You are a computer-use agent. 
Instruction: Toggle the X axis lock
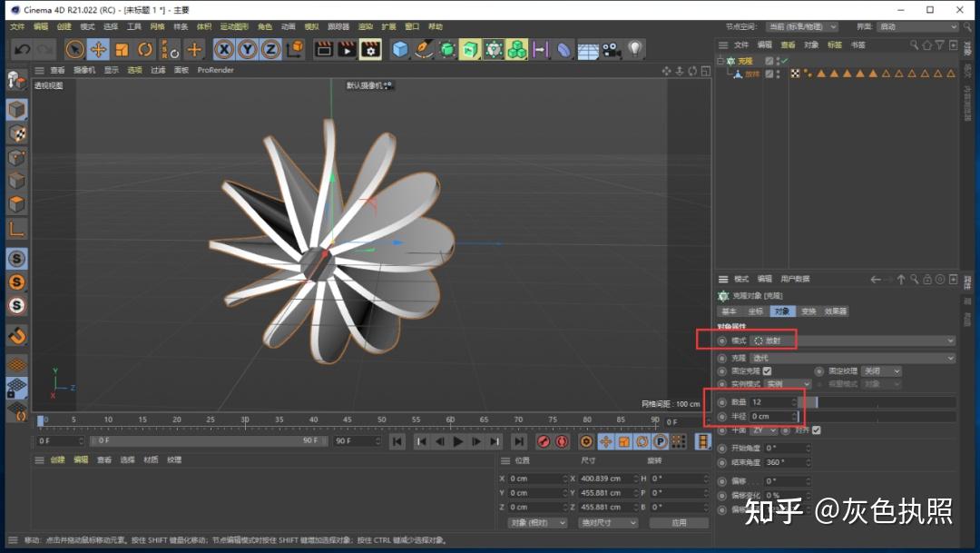[x=224, y=49]
